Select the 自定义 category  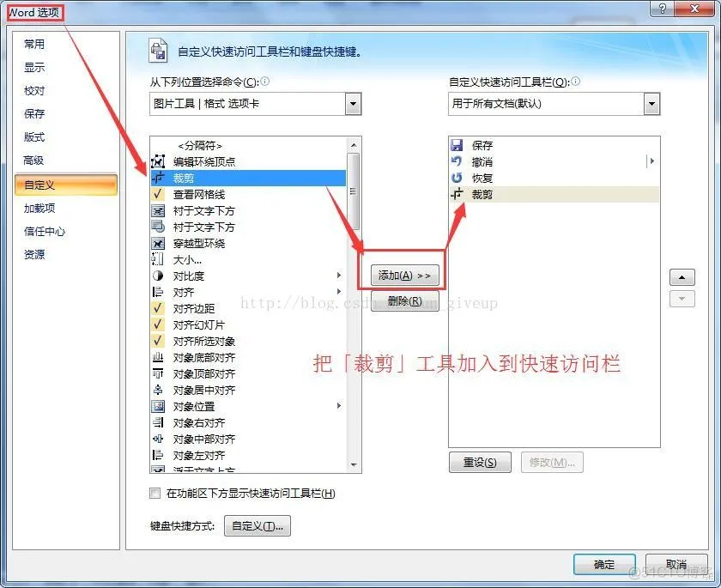[66, 185]
